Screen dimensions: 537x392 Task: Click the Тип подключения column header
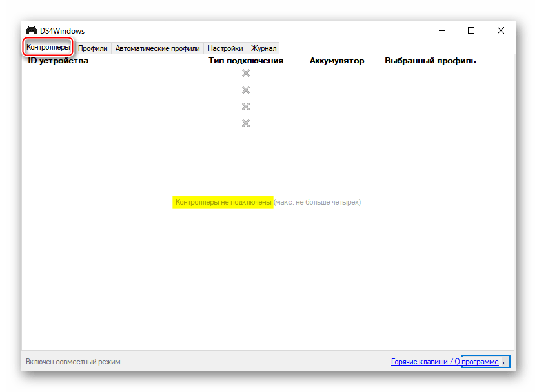click(x=246, y=61)
